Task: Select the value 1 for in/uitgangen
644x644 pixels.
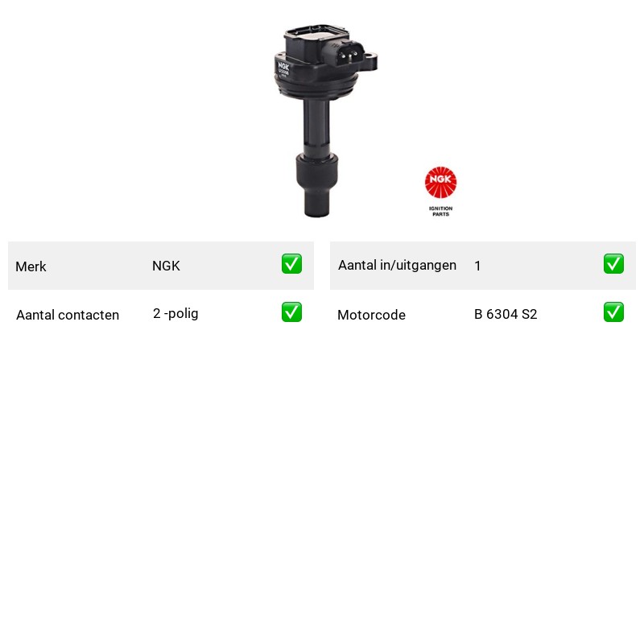Action: [x=477, y=266]
